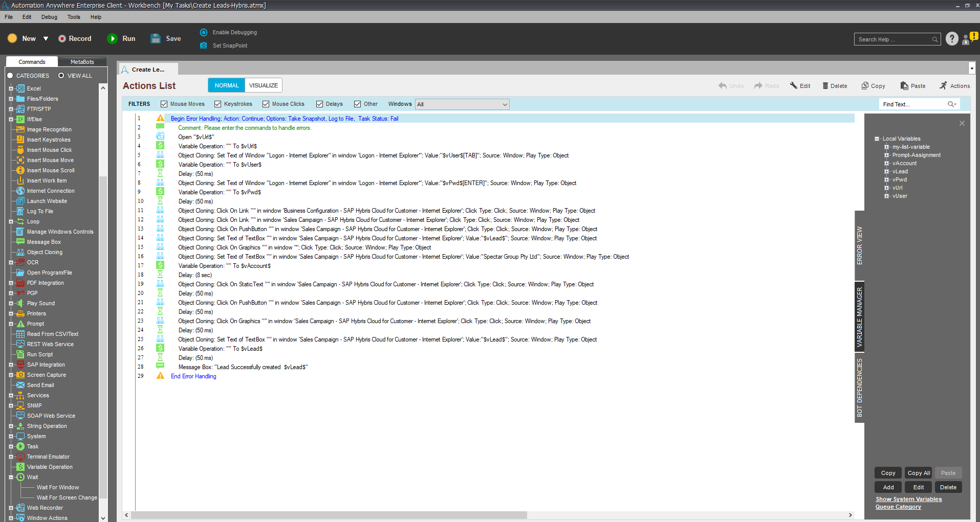
Task: Select the CATEGORIES radio button
Action: [10, 76]
